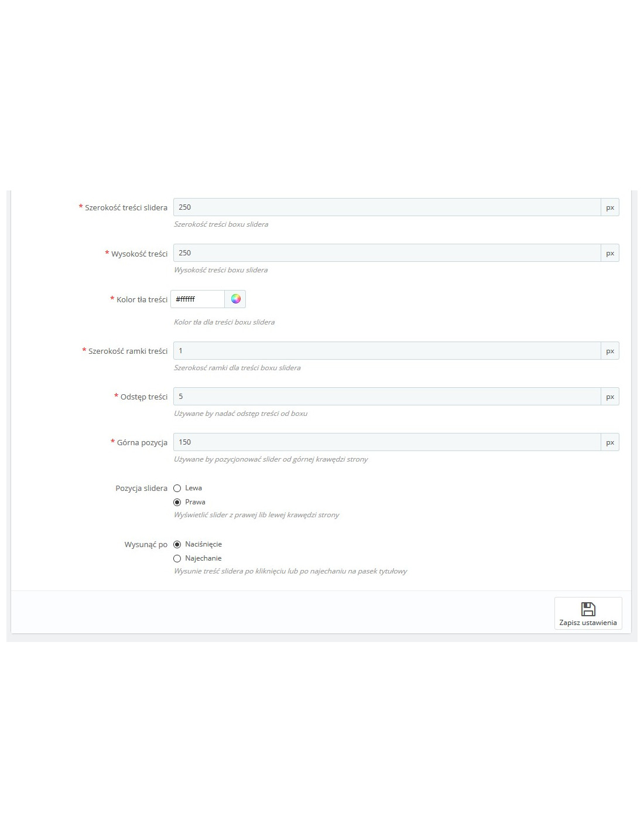
Task: Click the Kolor tła treści field label
Action: tap(142, 299)
